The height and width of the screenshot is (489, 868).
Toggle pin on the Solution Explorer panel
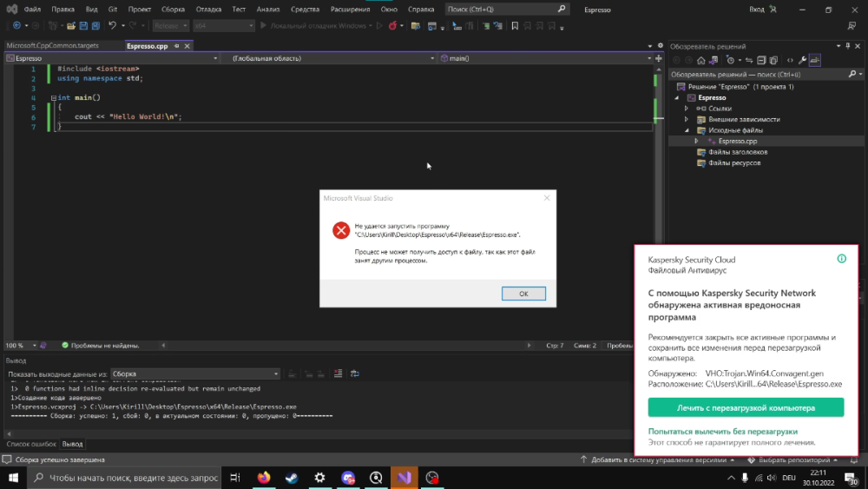pyautogui.click(x=846, y=44)
